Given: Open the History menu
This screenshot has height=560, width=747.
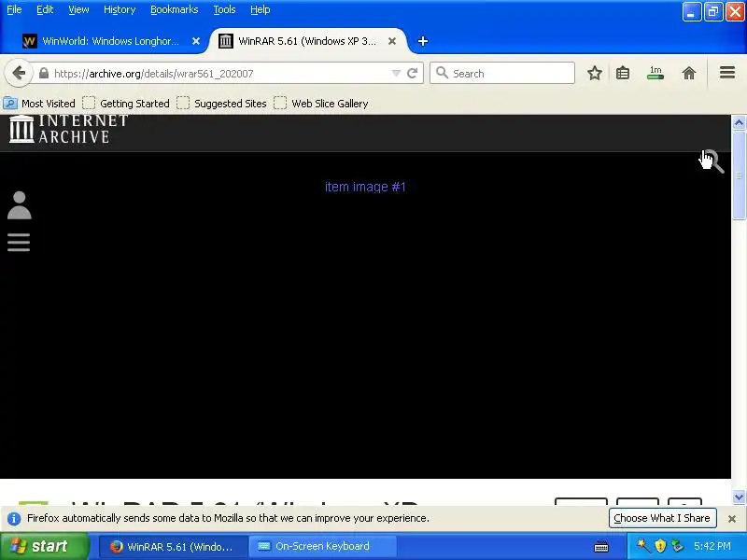Looking at the screenshot, I should (x=120, y=9).
